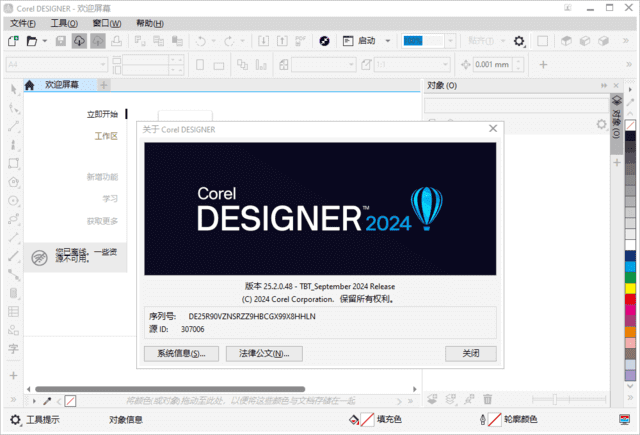Click the outline pen icon in status bar
The image size is (640, 435).
click(483, 419)
